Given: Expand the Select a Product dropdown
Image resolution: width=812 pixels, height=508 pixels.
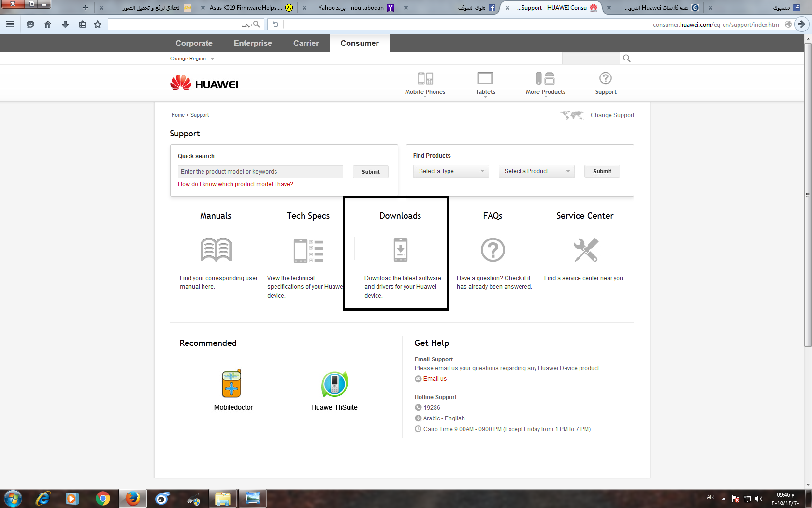Looking at the screenshot, I should [536, 171].
